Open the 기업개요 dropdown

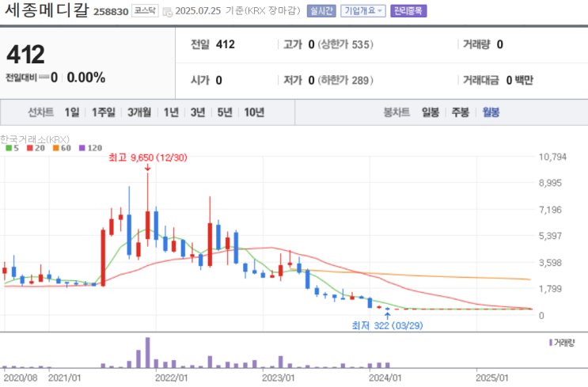pyautogui.click(x=363, y=11)
